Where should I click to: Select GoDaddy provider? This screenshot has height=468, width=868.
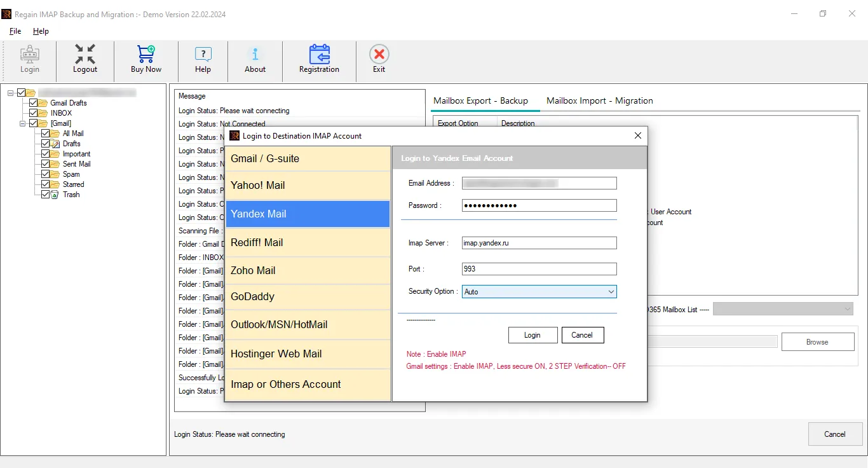tap(308, 296)
